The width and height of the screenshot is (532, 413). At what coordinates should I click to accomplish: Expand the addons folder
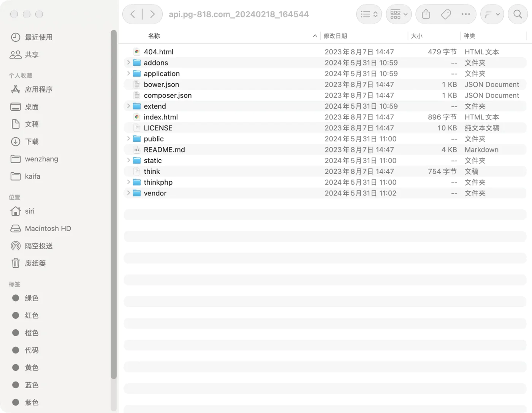(x=128, y=62)
